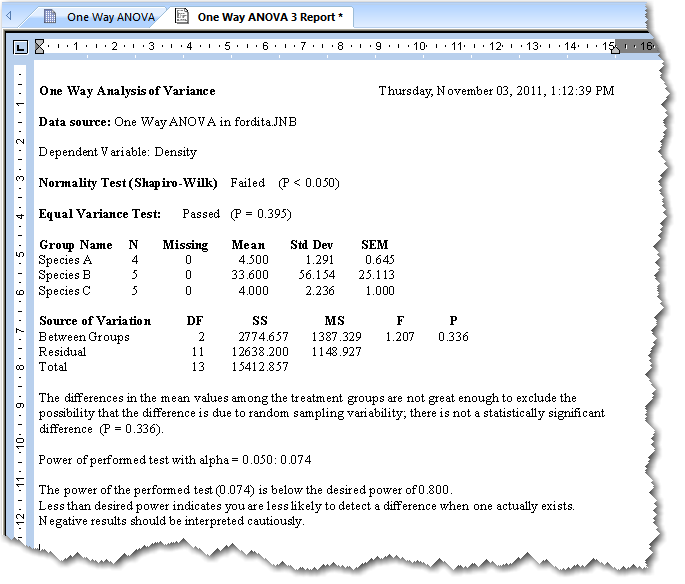Click the 'Std Dev' column header
This screenshot has height=584, width=685.
[x=311, y=245]
